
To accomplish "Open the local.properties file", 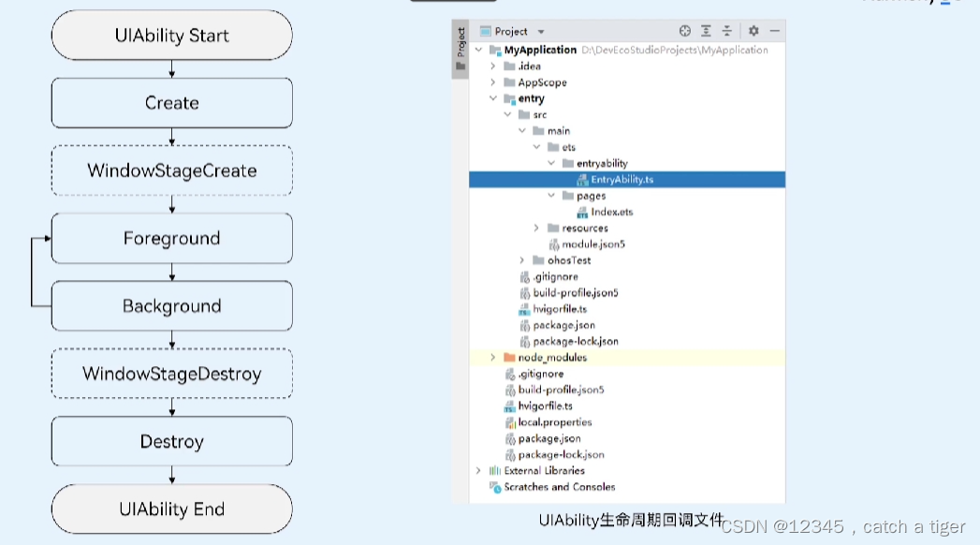I will pos(556,421).
